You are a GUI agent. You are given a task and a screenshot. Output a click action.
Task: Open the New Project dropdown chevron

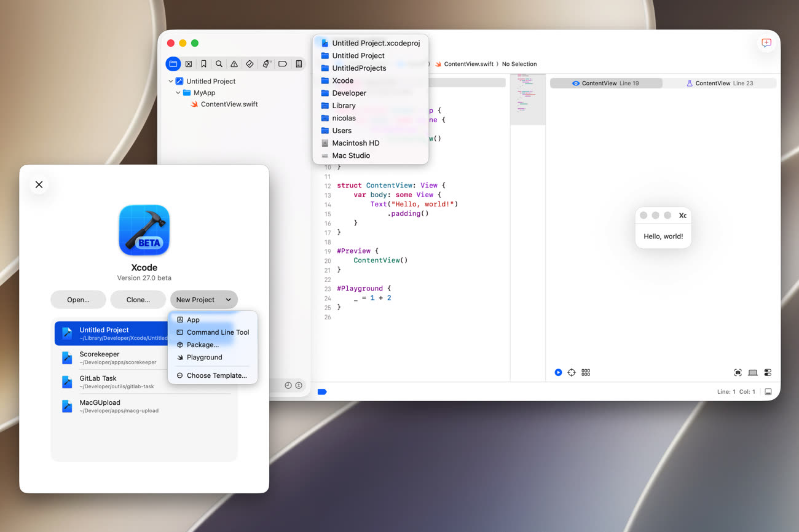[x=228, y=300]
